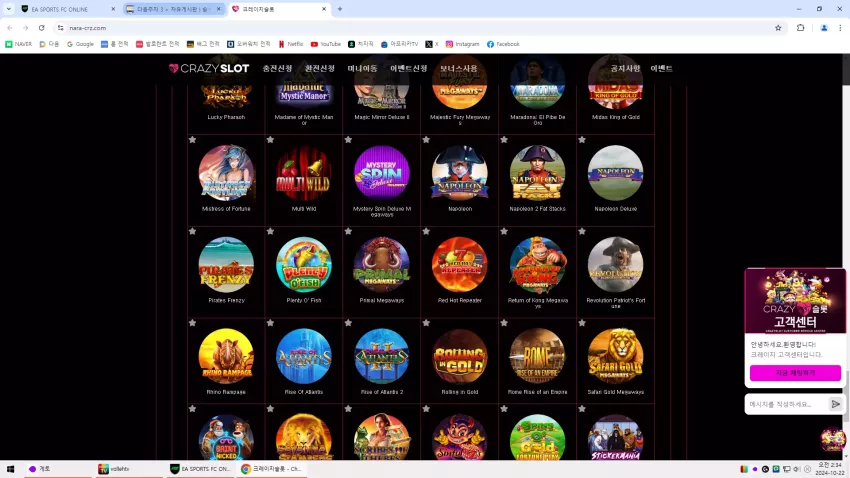Reload the page with the refresh icon
Screen dimensions: 850x478
tap(41, 28)
